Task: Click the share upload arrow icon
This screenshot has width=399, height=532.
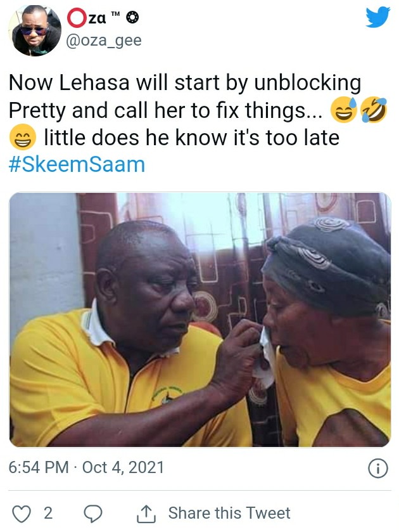Action: click(x=146, y=514)
